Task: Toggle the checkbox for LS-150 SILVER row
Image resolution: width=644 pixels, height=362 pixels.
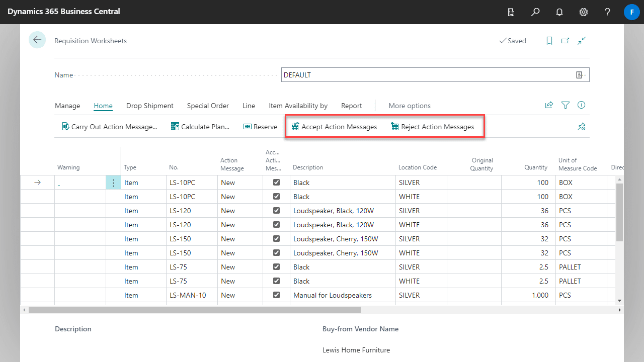Action: (276, 239)
